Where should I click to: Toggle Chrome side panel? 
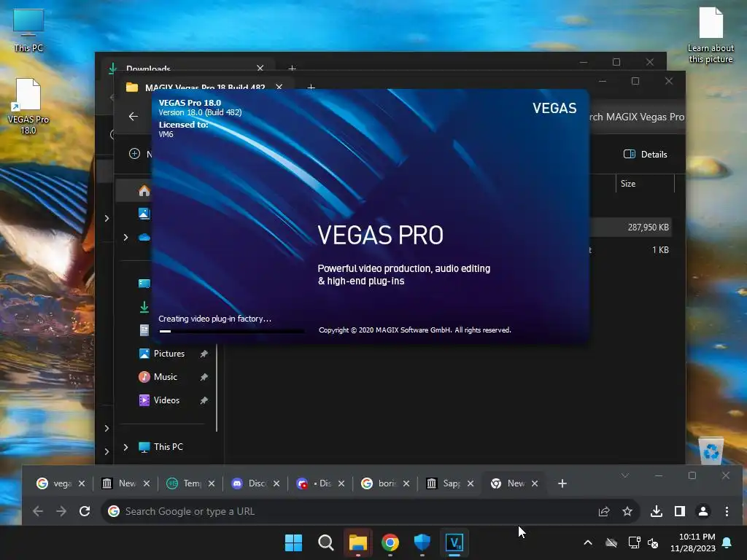(680, 511)
